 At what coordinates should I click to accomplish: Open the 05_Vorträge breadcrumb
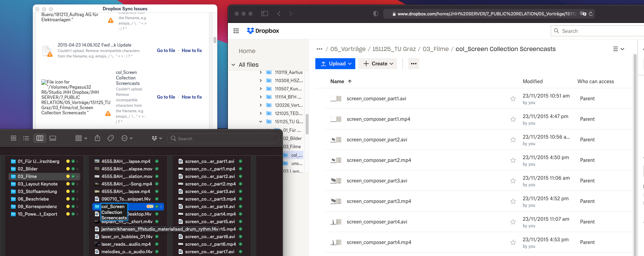point(348,49)
